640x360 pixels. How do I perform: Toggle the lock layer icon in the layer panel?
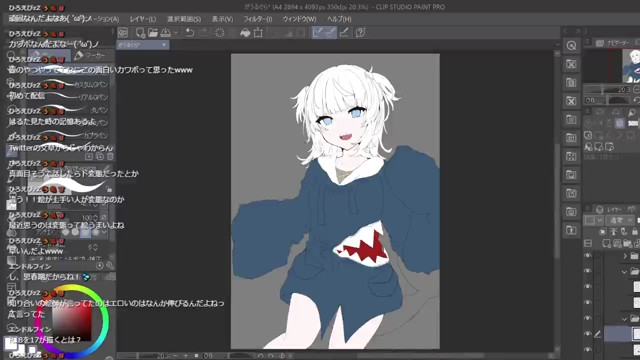pyautogui.click(x=634, y=231)
